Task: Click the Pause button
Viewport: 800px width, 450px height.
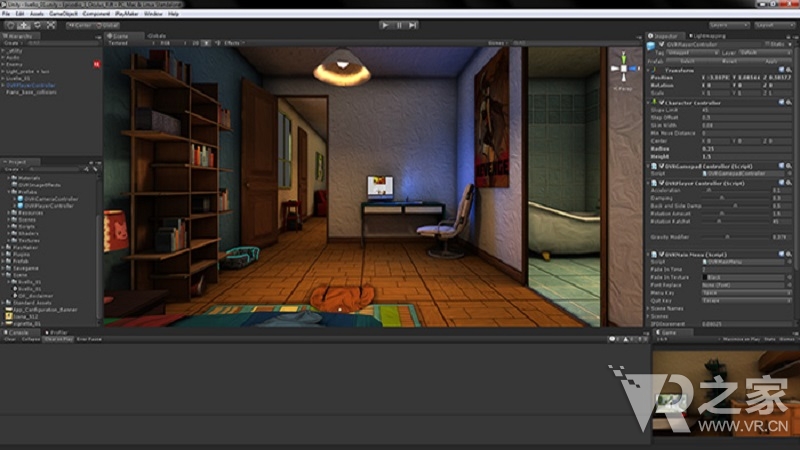Action: pos(399,25)
